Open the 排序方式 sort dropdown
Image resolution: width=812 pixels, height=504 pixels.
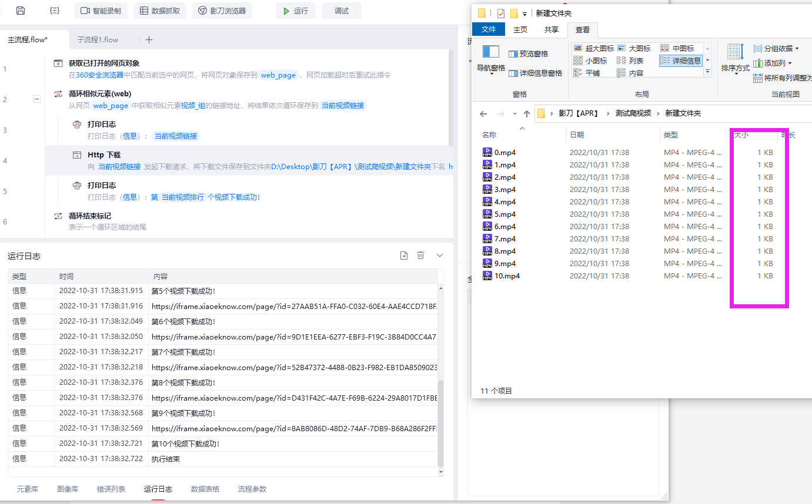click(x=735, y=59)
